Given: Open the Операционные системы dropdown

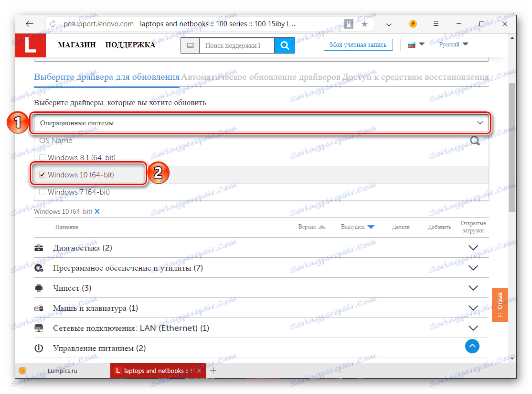Looking at the screenshot, I should [x=261, y=123].
